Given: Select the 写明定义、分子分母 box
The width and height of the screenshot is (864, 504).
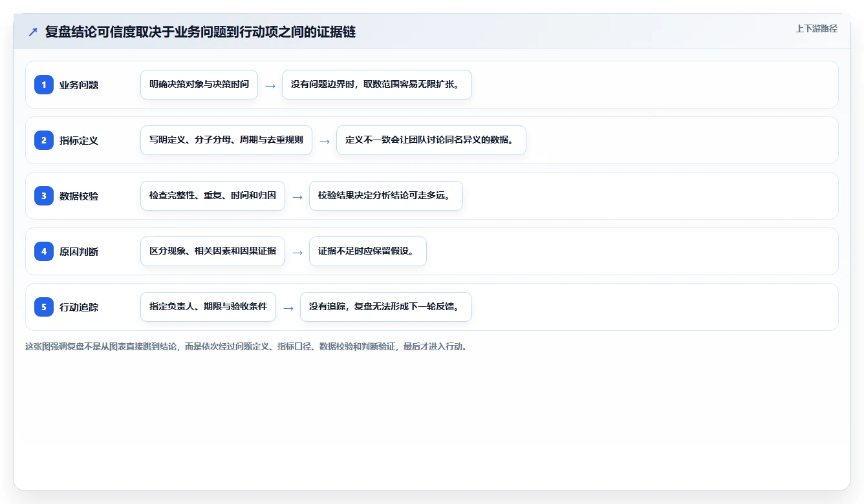Looking at the screenshot, I should 226,140.
